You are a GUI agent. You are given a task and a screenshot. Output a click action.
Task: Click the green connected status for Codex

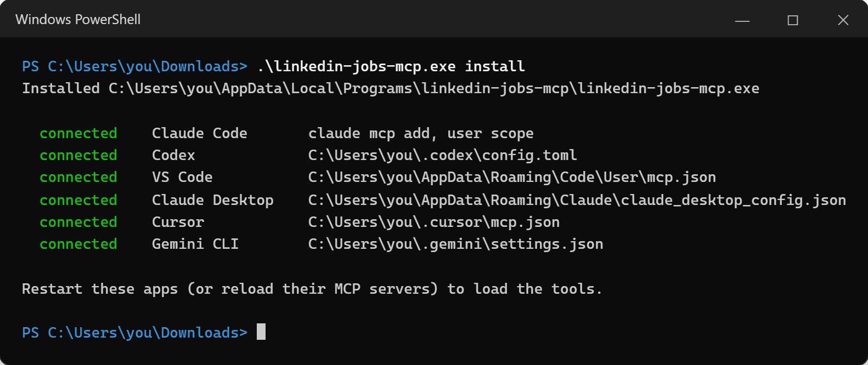(x=78, y=156)
